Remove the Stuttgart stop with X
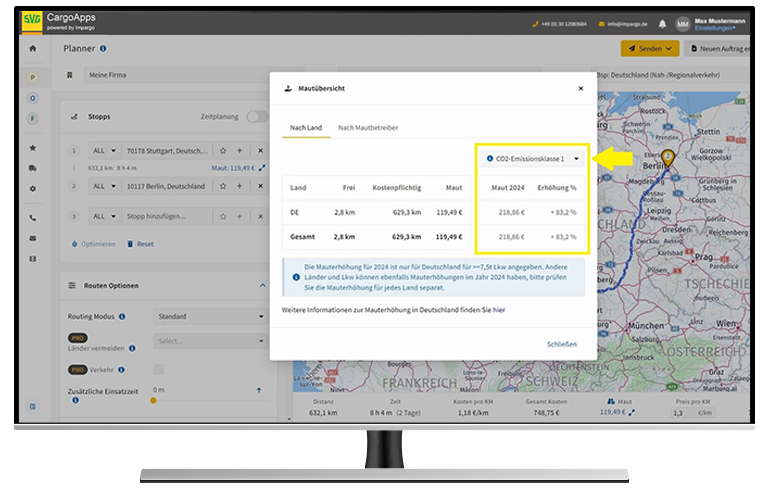Image resolution: width=768 pixels, height=488 pixels. click(x=260, y=150)
